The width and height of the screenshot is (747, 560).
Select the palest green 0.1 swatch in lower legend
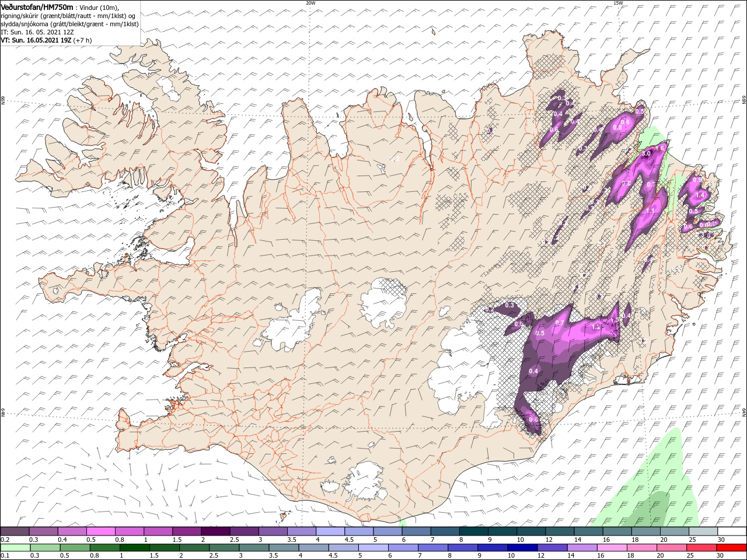click(x=15, y=548)
